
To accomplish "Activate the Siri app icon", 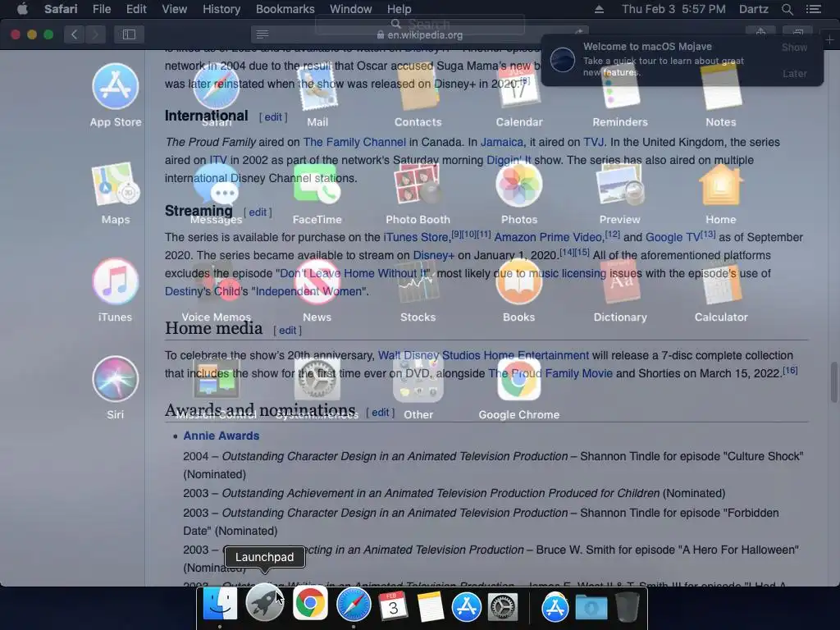I will coord(115,379).
